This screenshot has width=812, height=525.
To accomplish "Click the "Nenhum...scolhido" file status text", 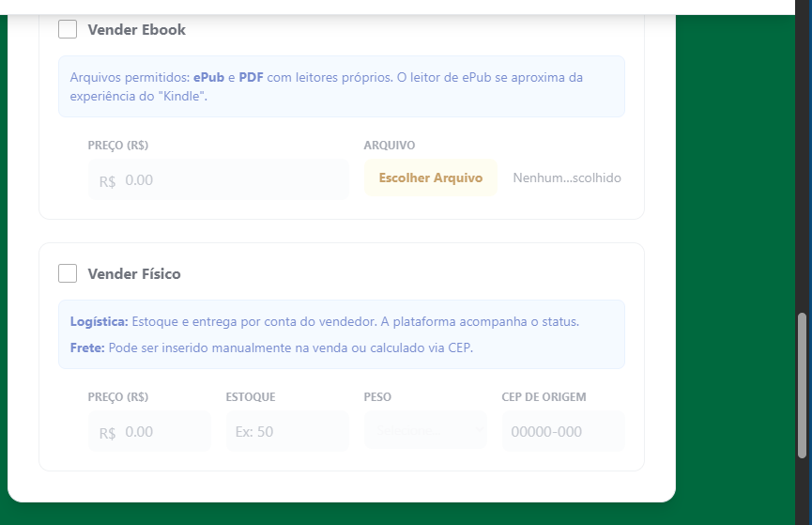I will pyautogui.click(x=566, y=178).
